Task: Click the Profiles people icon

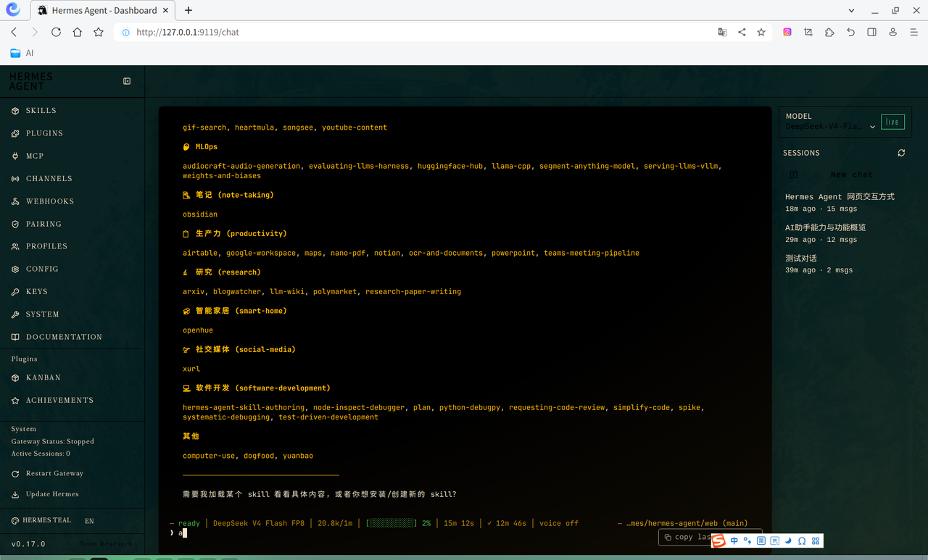Action: (x=15, y=246)
